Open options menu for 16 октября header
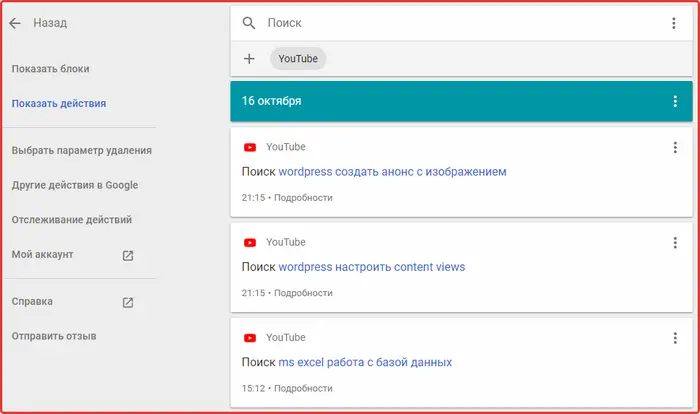700x414 pixels. (x=675, y=101)
